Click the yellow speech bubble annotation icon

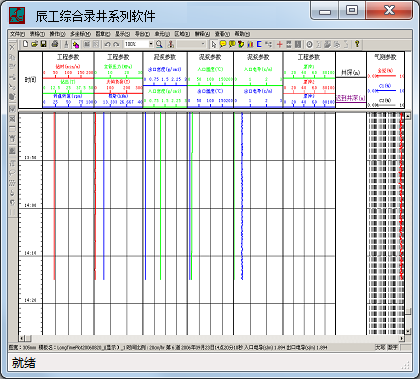tap(223, 44)
